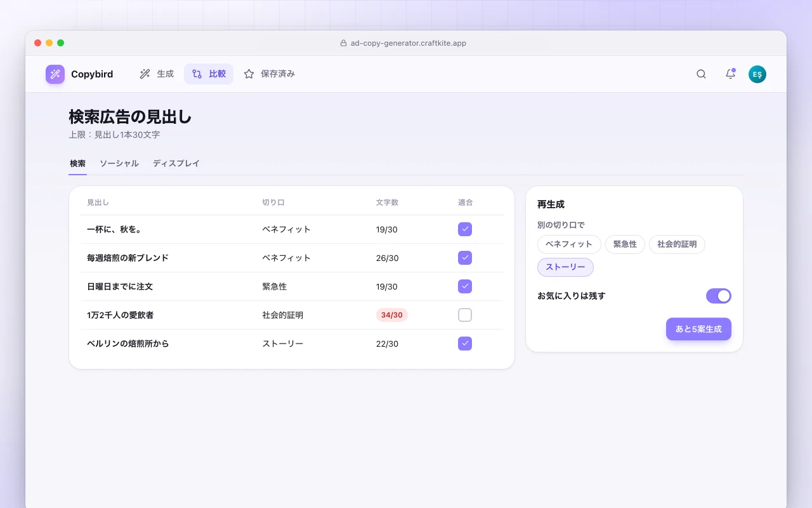Click 緊急性 cell in the table
Screen dimensions: 812x508
point(275,286)
